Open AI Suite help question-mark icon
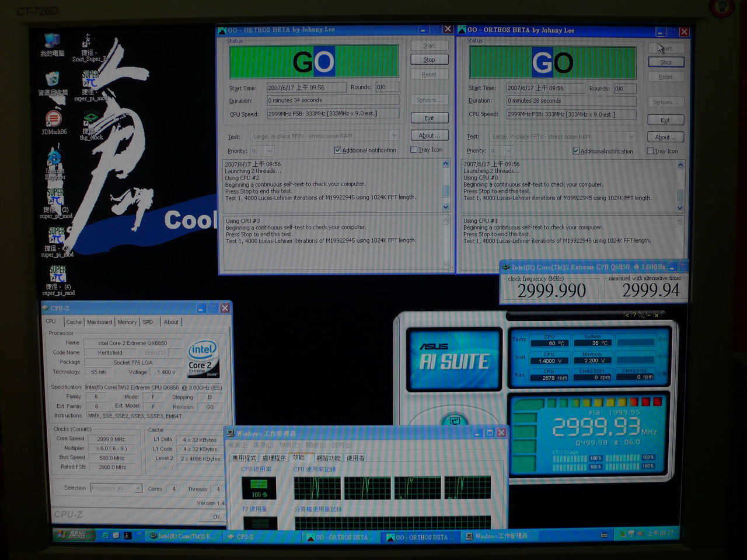Viewport: 747px width, 560px height. tap(634, 315)
